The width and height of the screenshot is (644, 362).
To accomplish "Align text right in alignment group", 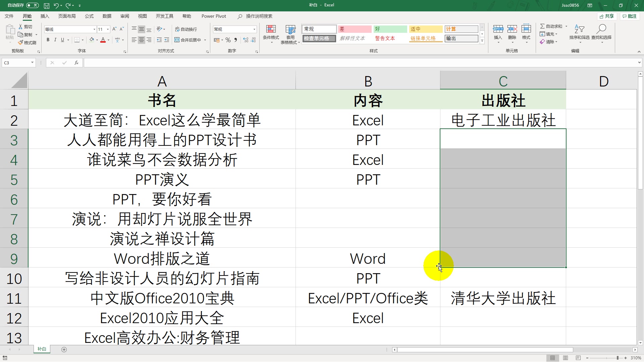I will coord(149,40).
